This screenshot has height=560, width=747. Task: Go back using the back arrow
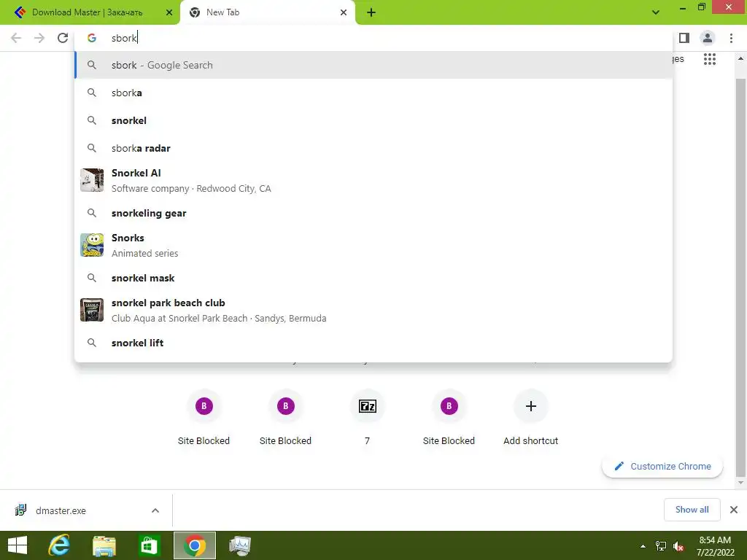tap(16, 38)
